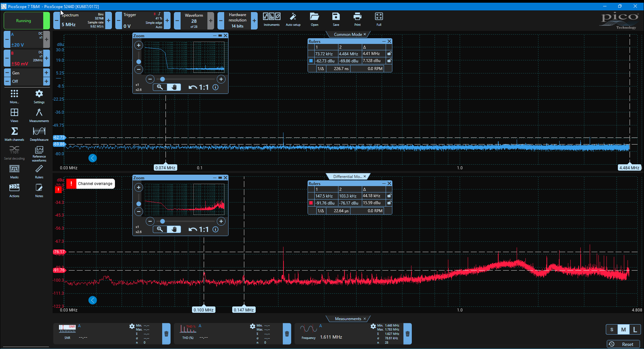644x349 pixels.
Task: Print the current view
Action: (357, 20)
